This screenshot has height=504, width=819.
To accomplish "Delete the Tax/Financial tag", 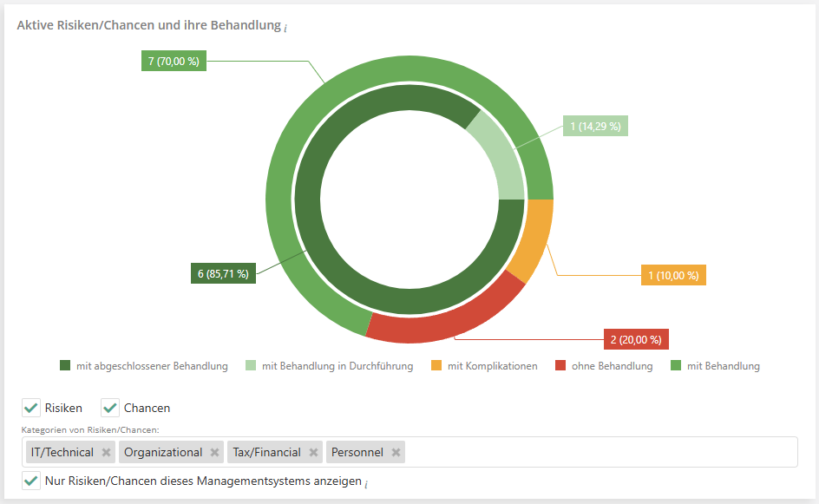I will click(313, 452).
